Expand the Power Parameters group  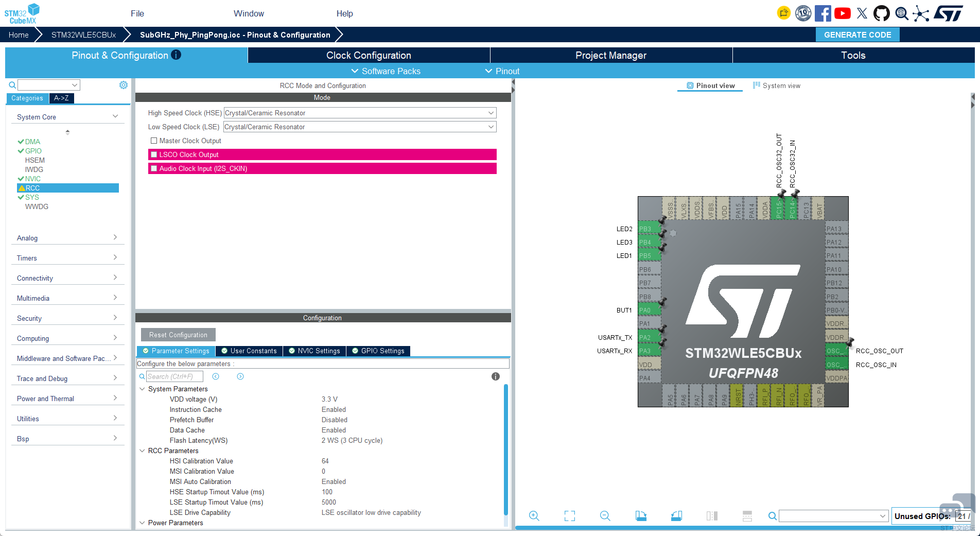142,523
